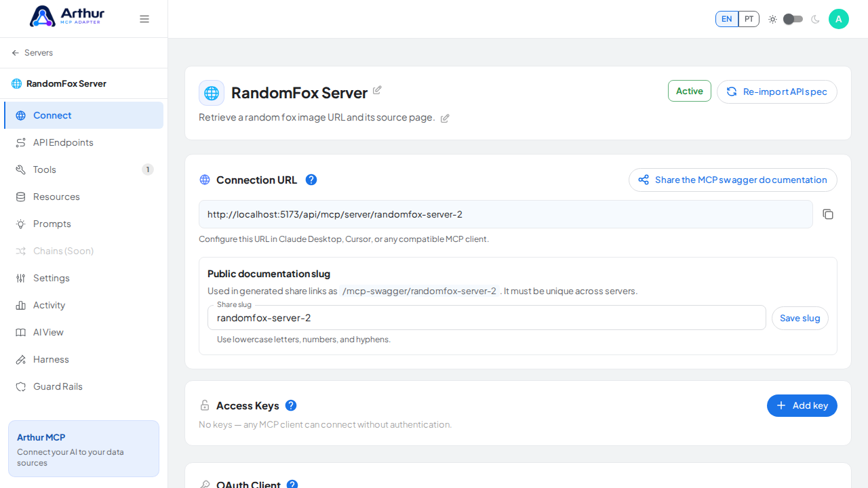Screen dimensions: 868x488
Task: Go back to Servers list
Action: (x=32, y=53)
